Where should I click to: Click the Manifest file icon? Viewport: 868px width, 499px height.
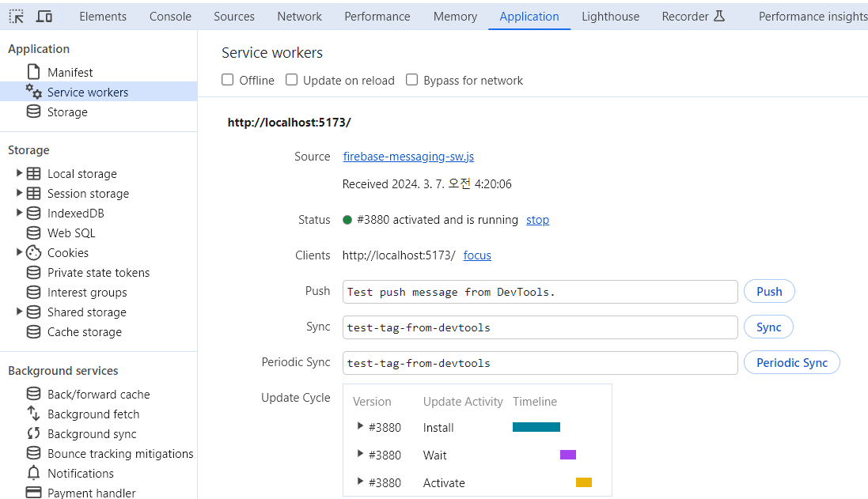pyautogui.click(x=33, y=72)
